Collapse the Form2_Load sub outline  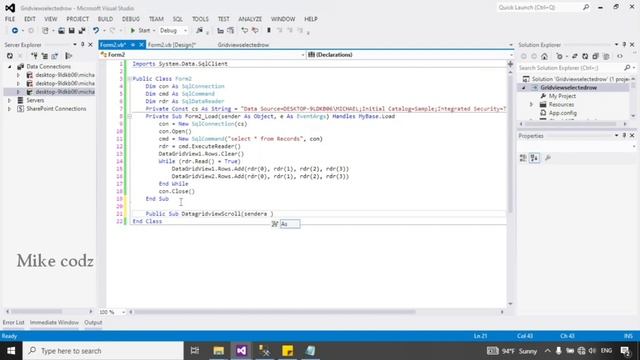[129, 116]
